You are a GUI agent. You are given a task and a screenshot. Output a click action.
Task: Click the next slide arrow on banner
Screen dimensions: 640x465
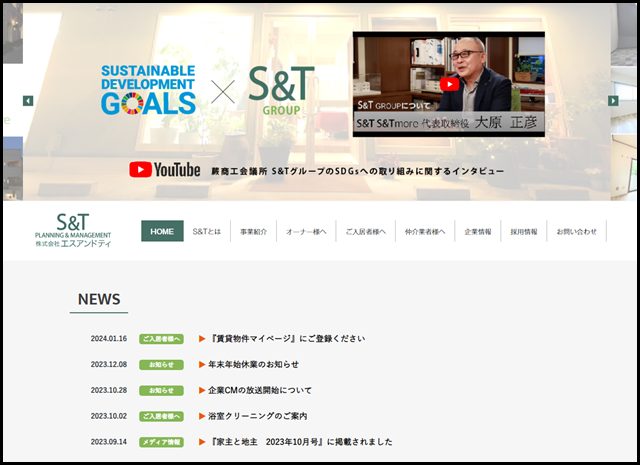coord(613,101)
